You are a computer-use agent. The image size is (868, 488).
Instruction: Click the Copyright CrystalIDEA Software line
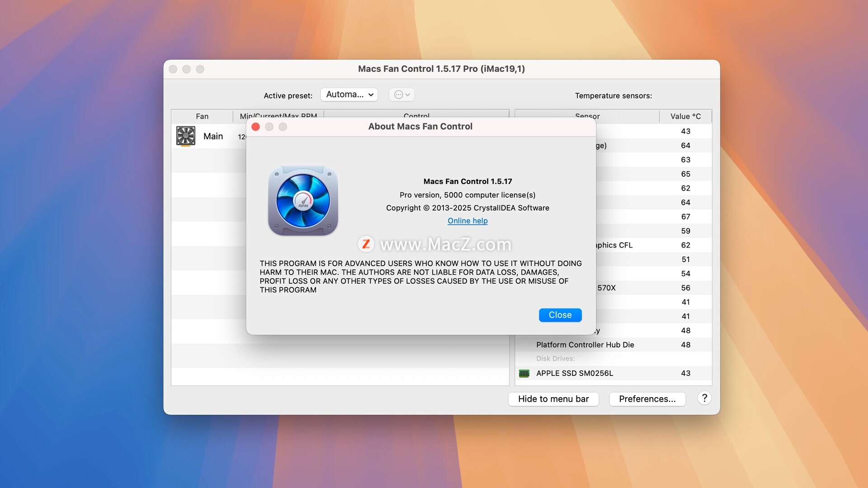click(x=467, y=208)
